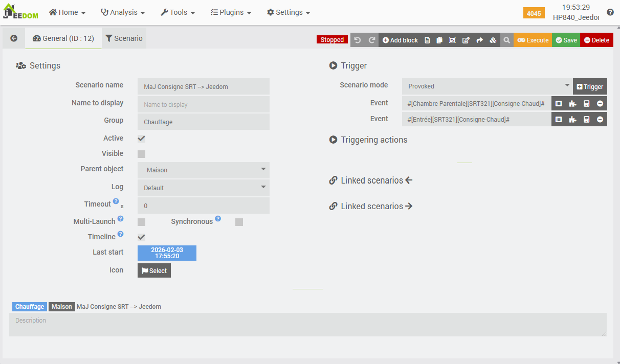Open the help question mark icon at top right
This screenshot has width=620, height=364.
click(610, 12)
